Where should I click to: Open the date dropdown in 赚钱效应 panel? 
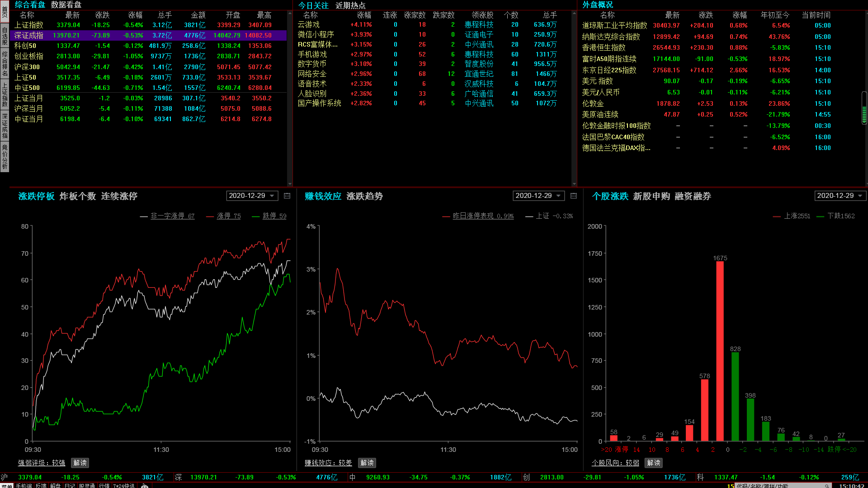tap(538, 196)
